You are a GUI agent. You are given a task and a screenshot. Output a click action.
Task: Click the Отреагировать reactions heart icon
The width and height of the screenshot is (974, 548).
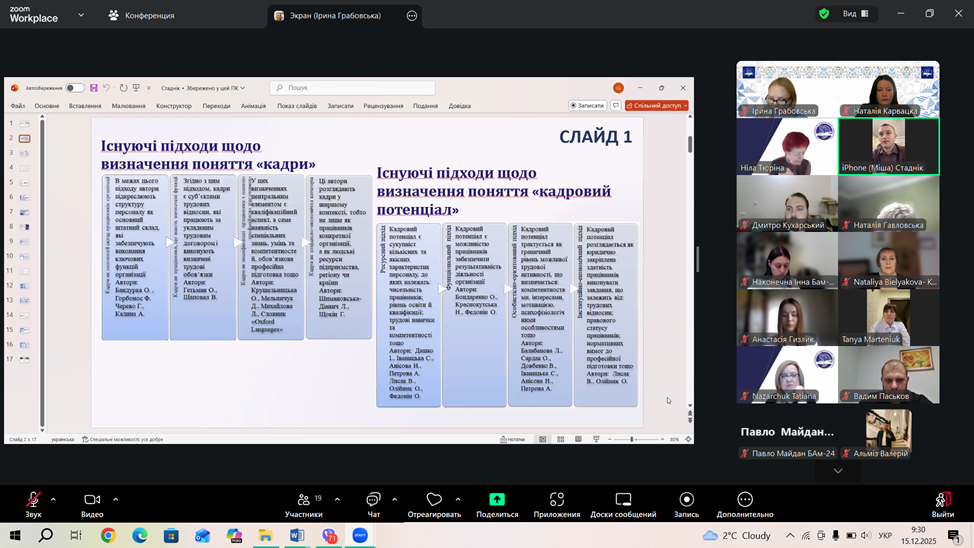pos(434,500)
